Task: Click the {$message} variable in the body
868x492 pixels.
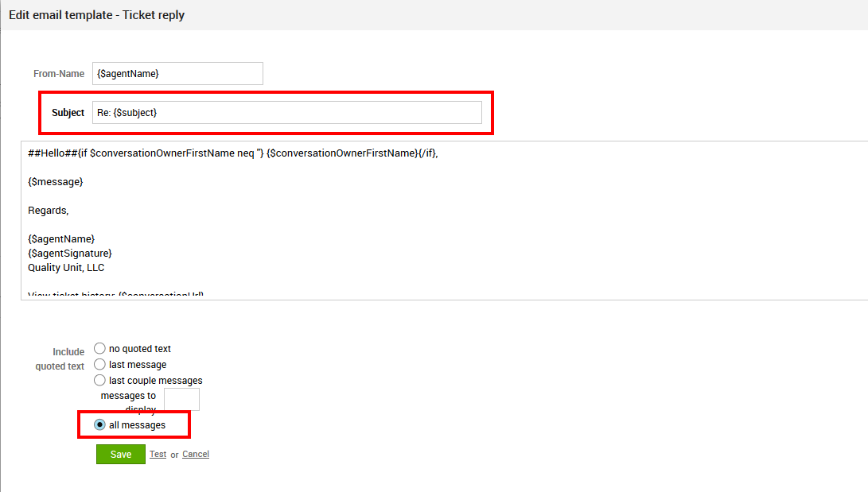Action: (56, 182)
